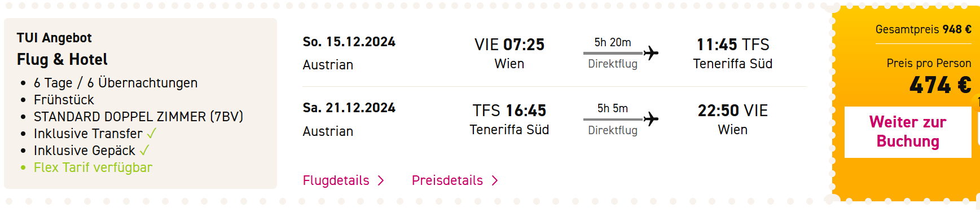The width and height of the screenshot is (980, 212).
Task: Click the STANDARD DOPPEL ZIMMER (7BV) entry
Action: tap(138, 117)
